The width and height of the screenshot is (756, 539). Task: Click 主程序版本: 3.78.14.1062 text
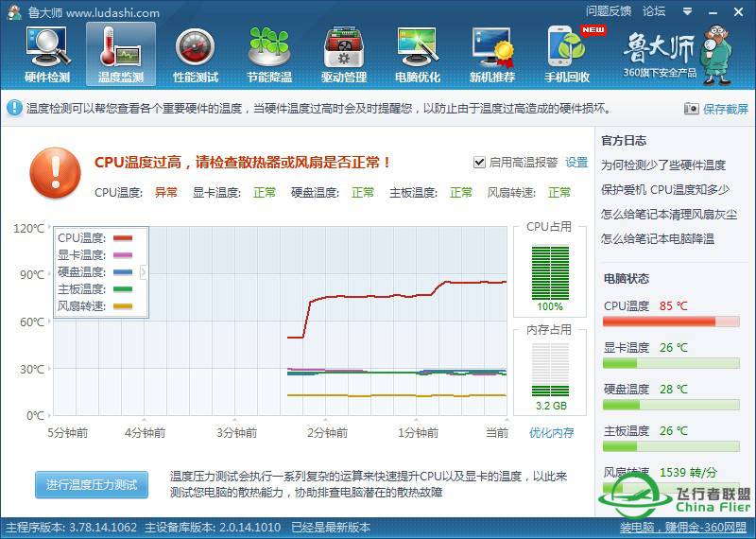coord(72,528)
